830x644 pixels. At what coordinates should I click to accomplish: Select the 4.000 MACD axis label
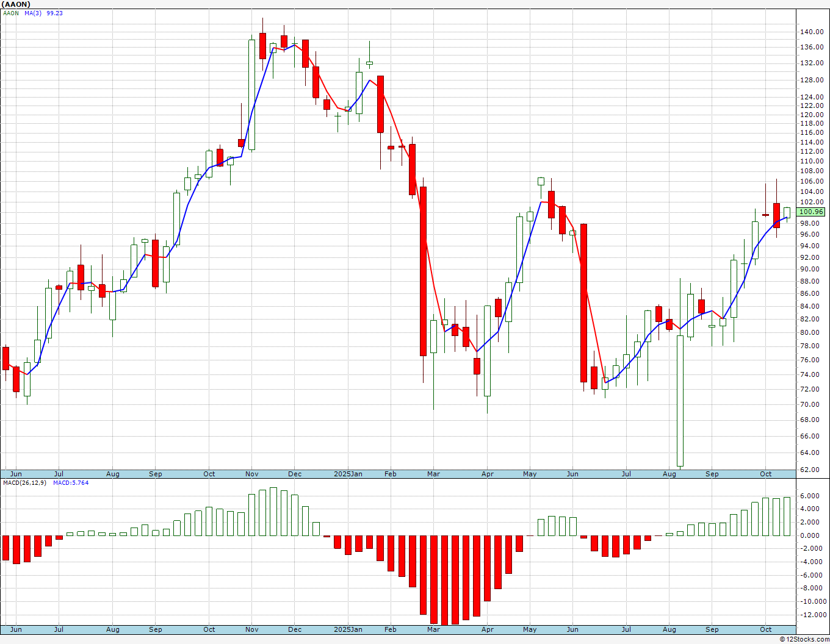[x=811, y=509]
